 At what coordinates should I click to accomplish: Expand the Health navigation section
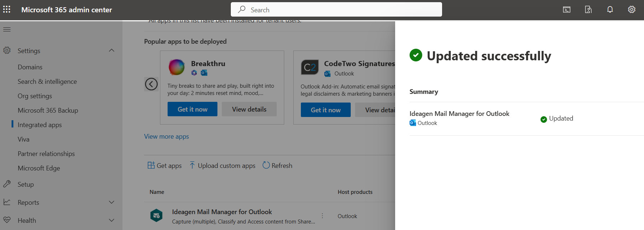pos(112,220)
